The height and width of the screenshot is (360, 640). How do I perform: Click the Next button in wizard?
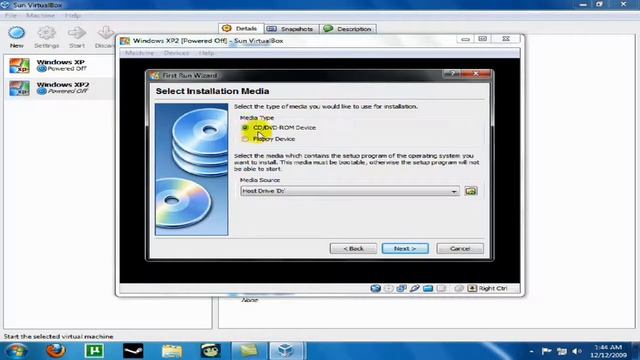[x=405, y=249]
